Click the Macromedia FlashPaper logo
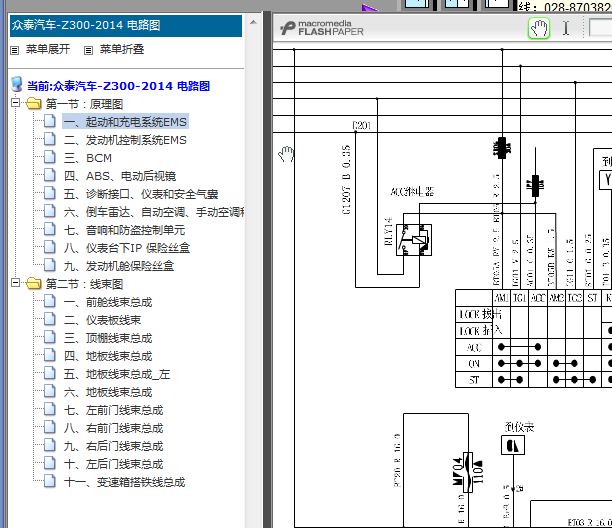This screenshot has width=612, height=528. (322, 28)
